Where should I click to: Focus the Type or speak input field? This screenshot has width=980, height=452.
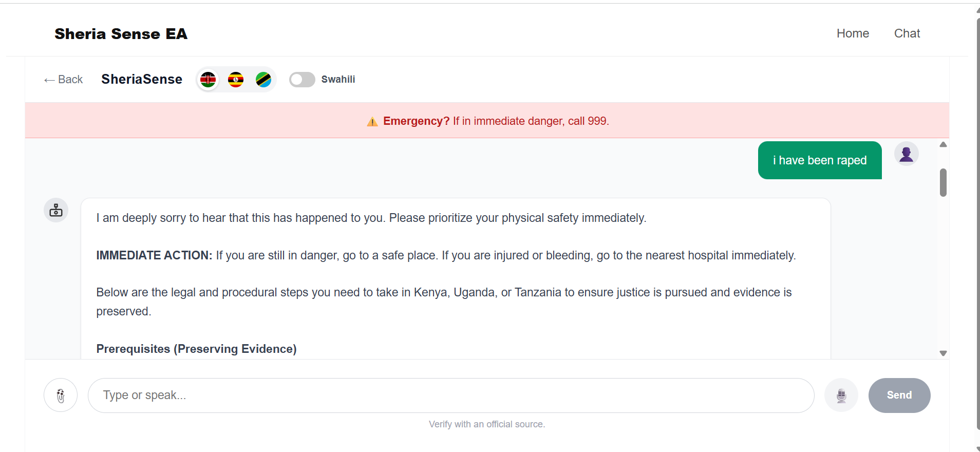(x=451, y=395)
